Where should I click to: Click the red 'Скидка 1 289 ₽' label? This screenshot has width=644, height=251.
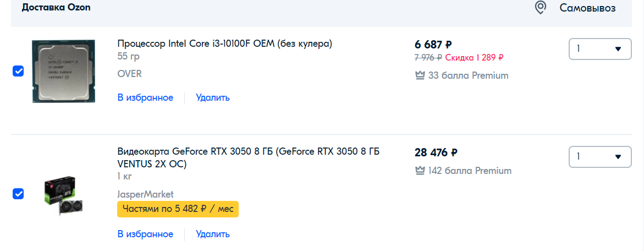tap(474, 57)
